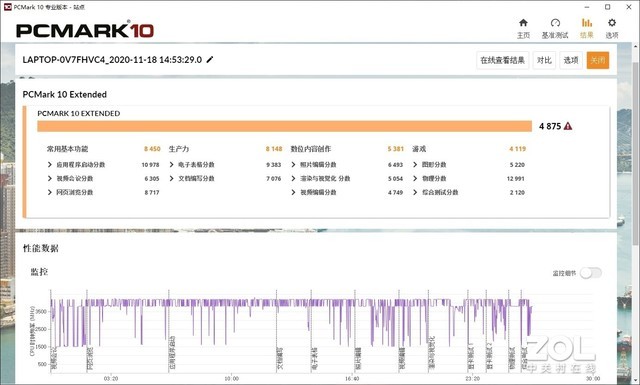Toggle the 监控细节 switch
Image resolution: width=640 pixels, height=385 pixels.
591,273
